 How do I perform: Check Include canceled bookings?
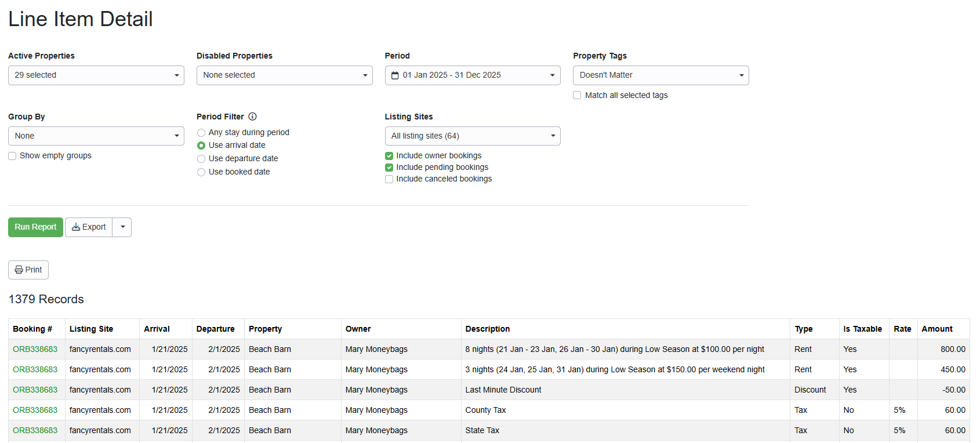click(389, 179)
